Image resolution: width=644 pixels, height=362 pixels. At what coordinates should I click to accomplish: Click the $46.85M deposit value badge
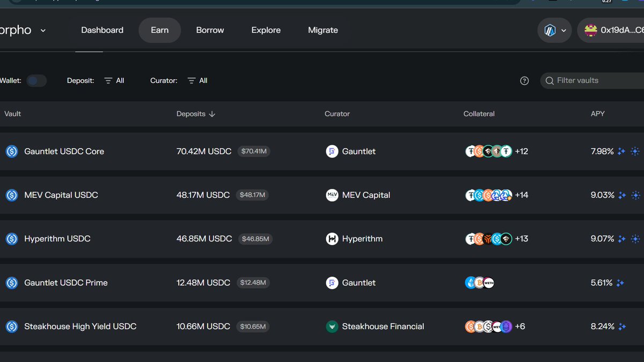click(255, 239)
